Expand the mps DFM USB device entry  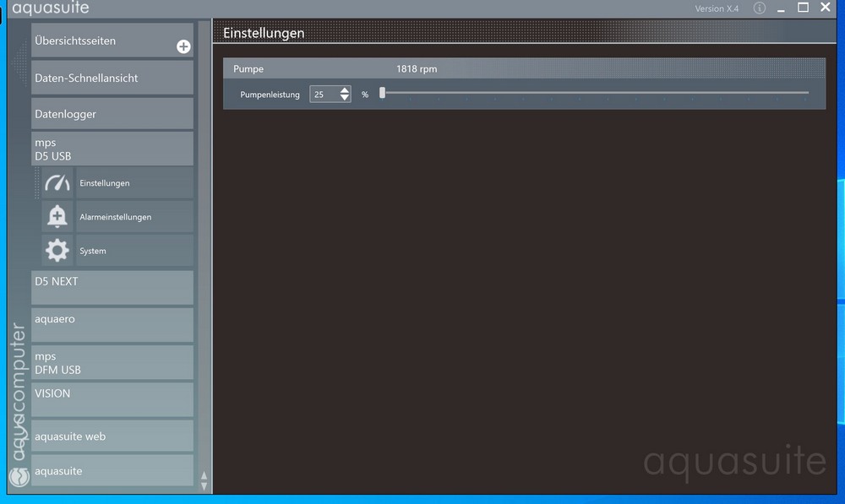(112, 362)
